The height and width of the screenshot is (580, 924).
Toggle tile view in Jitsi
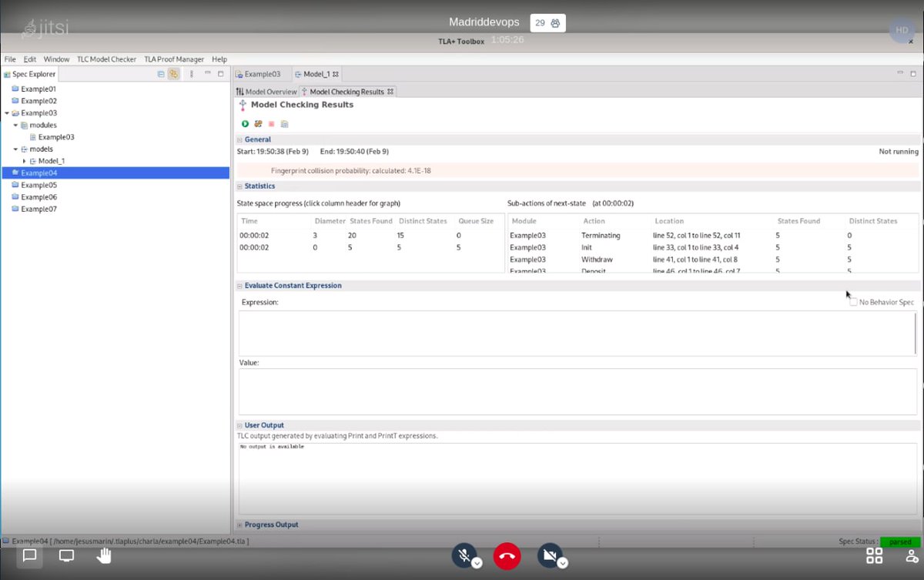click(875, 555)
